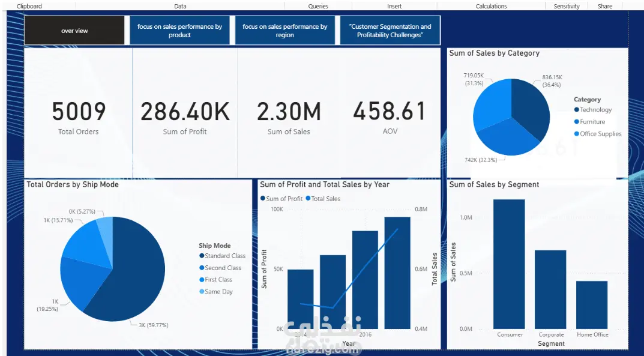Click the Sum of Sales by Category title
The image size is (644, 356).
[494, 53]
